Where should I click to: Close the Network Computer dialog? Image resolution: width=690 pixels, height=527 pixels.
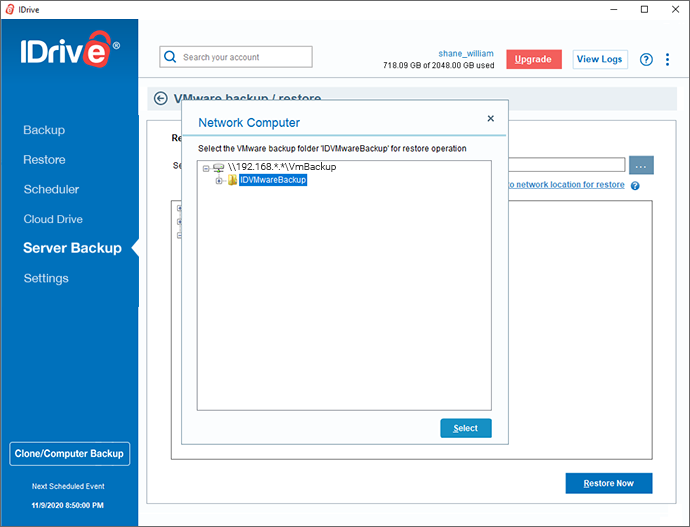(491, 118)
